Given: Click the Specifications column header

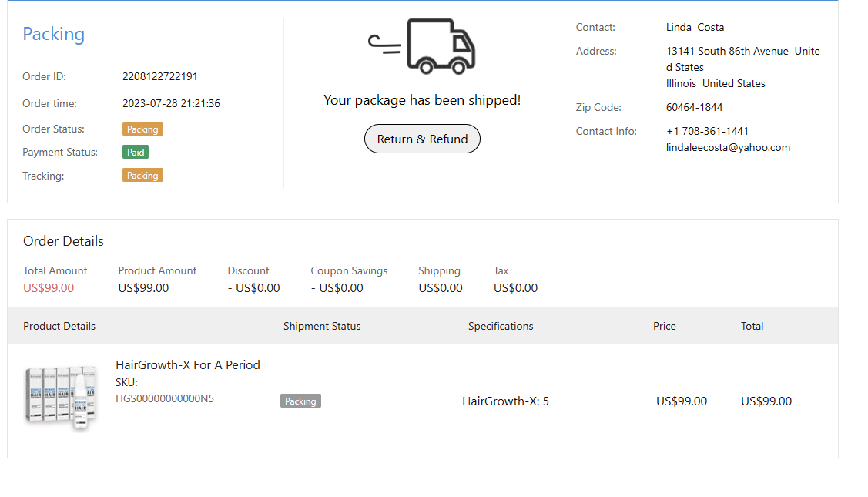Looking at the screenshot, I should [501, 326].
